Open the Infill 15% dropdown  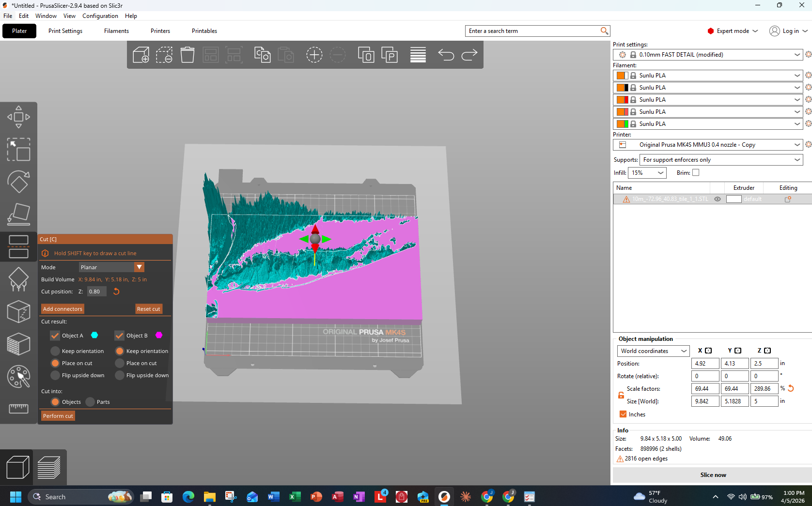(647, 173)
